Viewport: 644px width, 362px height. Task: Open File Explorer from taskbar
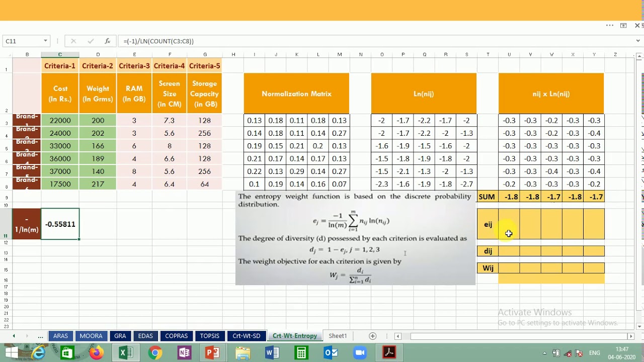(243, 353)
